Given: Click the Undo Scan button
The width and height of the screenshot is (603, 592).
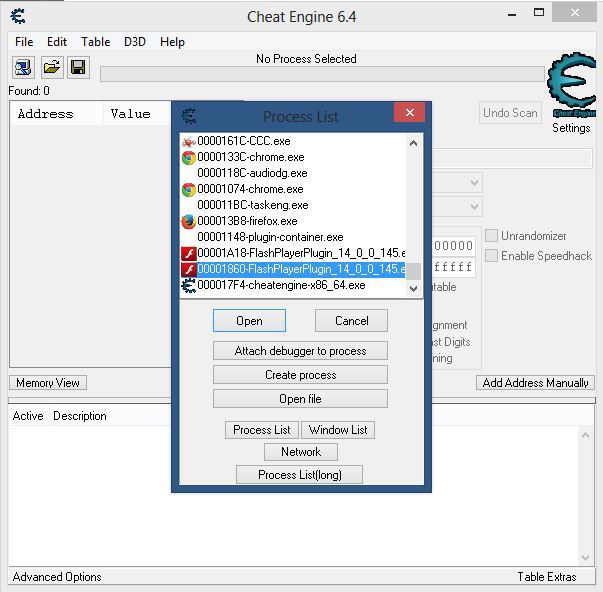Looking at the screenshot, I should (510, 113).
